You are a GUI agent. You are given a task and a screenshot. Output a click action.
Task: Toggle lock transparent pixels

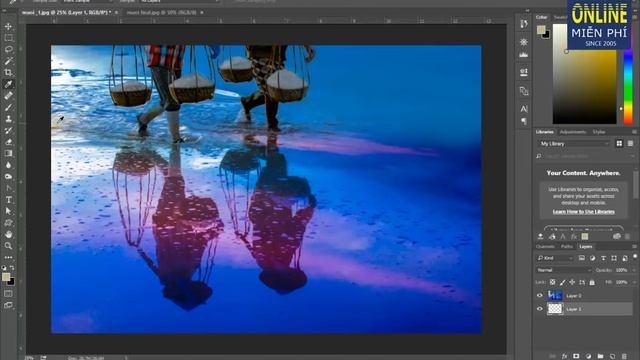click(552, 282)
